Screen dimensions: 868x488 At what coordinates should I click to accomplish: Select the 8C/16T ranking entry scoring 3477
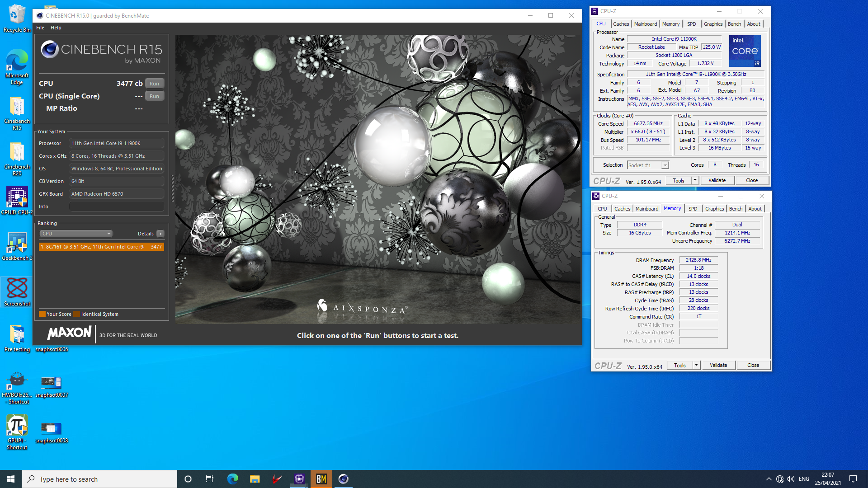click(x=101, y=247)
